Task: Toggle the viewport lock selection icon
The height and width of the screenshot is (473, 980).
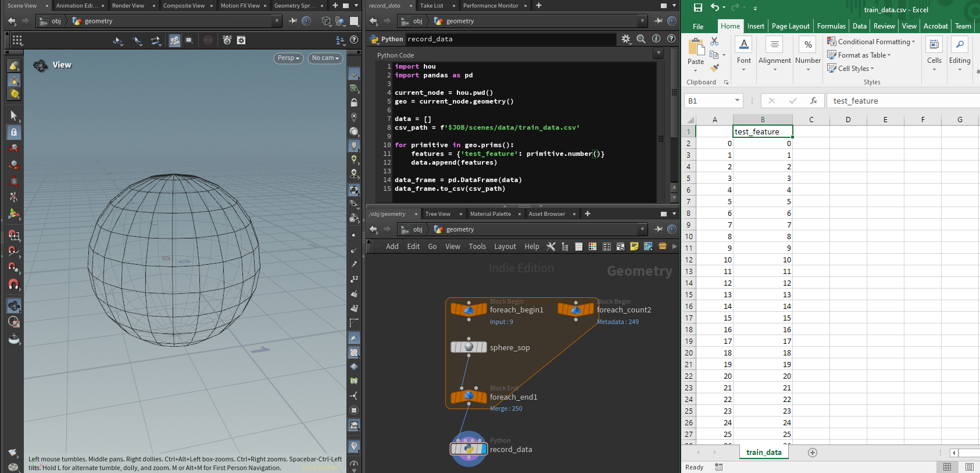Action: [14, 132]
